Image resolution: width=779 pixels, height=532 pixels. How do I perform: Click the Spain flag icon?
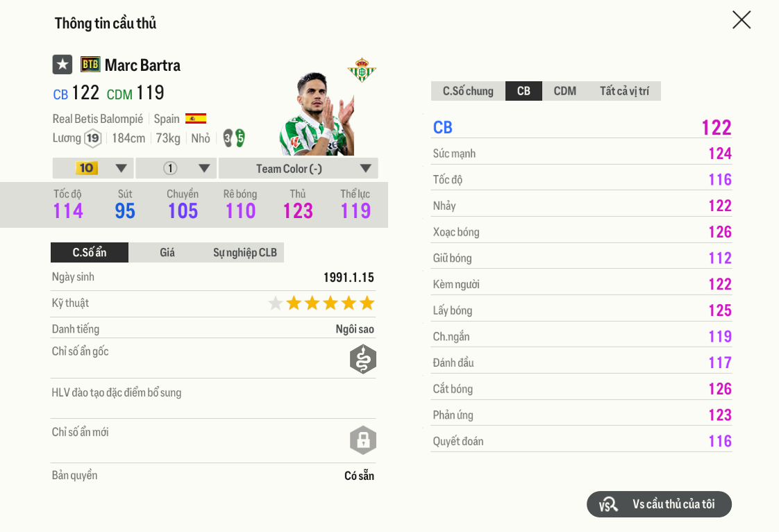coord(196,118)
